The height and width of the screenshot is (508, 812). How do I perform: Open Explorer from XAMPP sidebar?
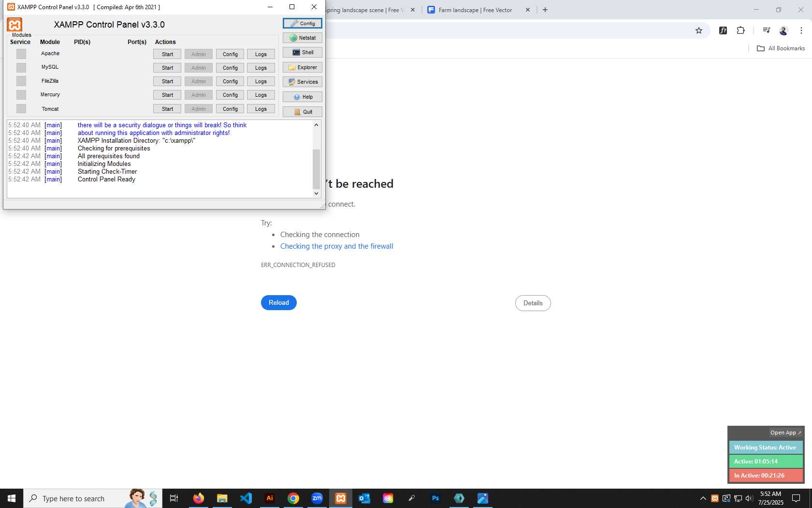click(x=302, y=67)
